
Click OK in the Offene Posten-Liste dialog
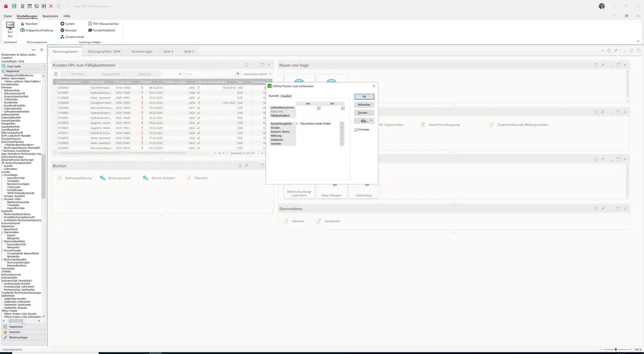364,97
